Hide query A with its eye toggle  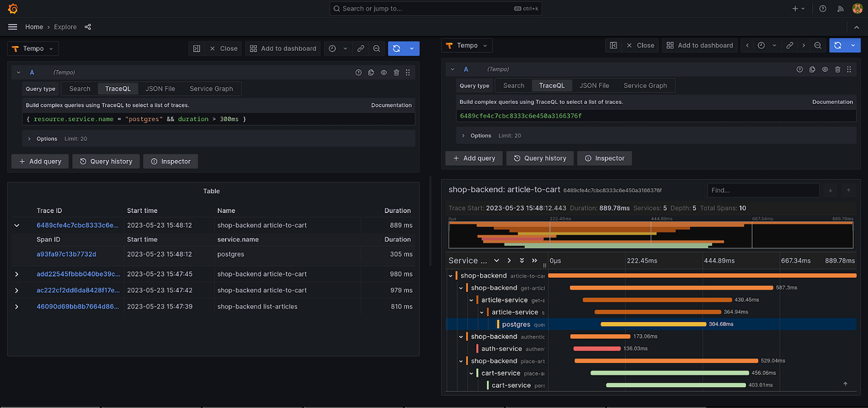coord(383,72)
